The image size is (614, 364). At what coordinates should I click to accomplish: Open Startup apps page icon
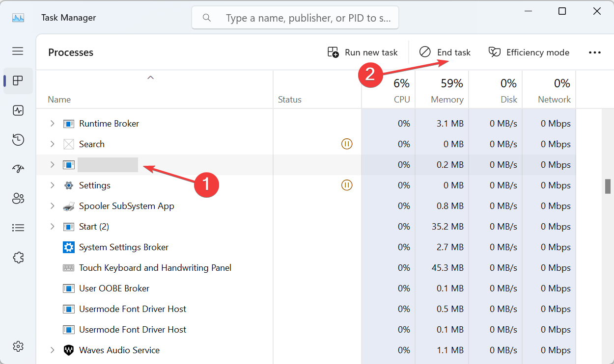pos(18,169)
